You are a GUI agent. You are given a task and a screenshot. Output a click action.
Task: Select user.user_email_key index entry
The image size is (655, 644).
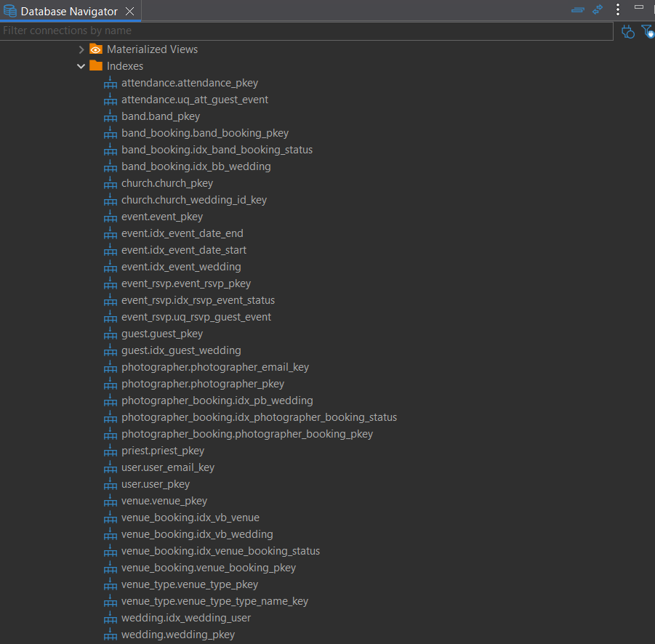pyautogui.click(x=167, y=467)
